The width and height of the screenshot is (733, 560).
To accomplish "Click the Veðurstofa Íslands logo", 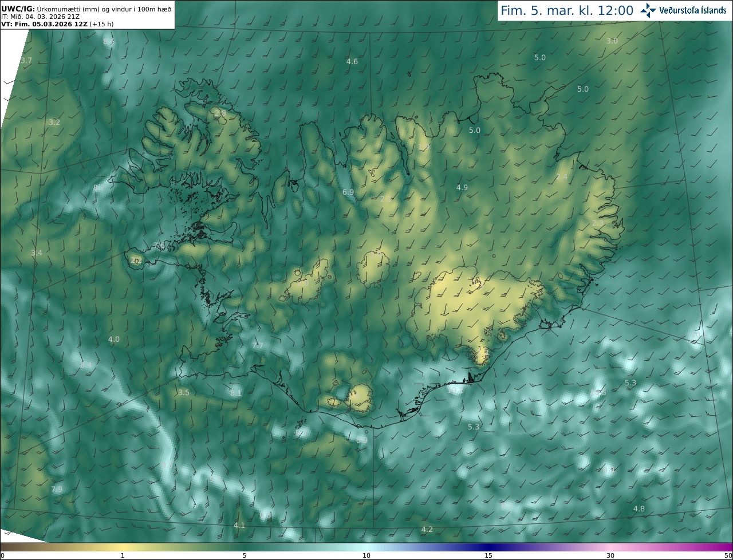I will pyautogui.click(x=683, y=10).
